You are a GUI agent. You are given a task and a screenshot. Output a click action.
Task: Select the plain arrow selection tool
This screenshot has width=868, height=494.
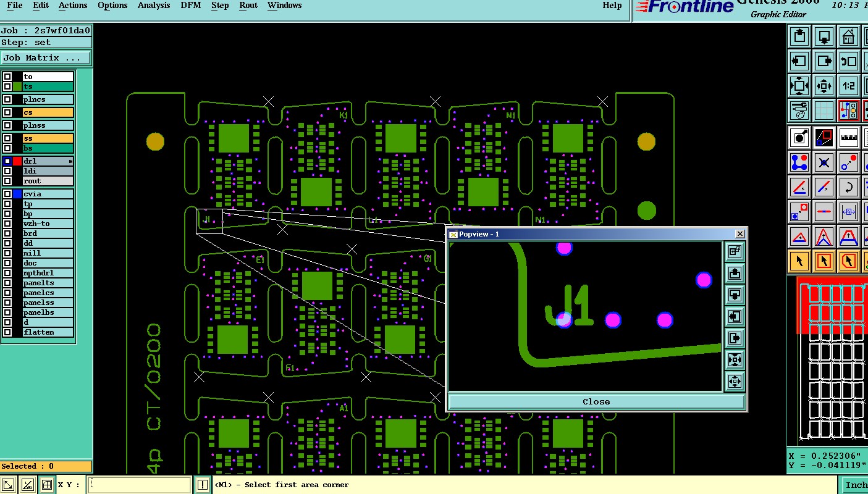(799, 261)
